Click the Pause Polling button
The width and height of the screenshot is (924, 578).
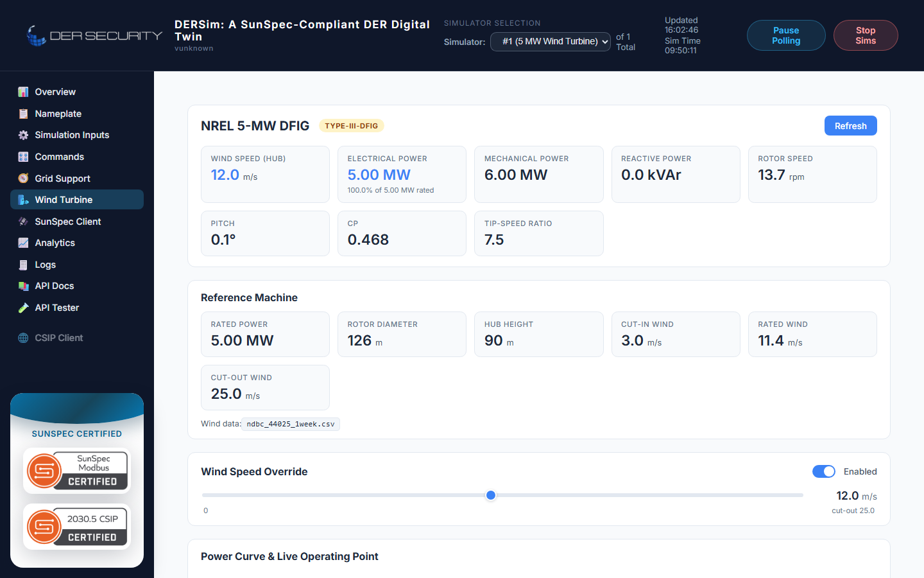[786, 35]
